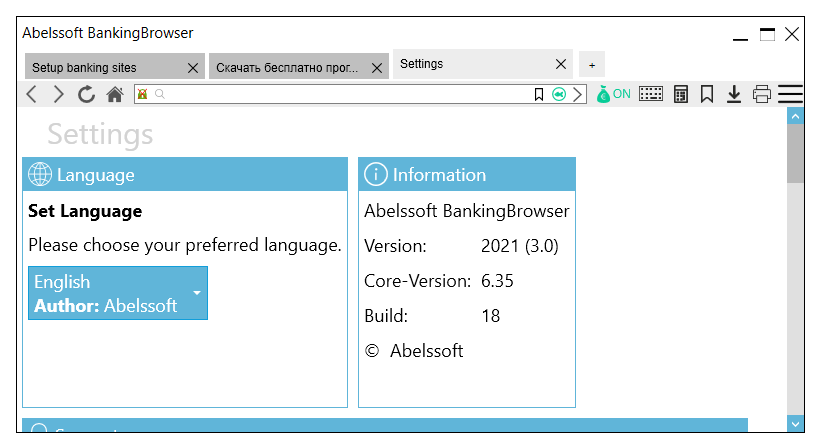Toggle the money bag ON protection
Screen dimensions: 816x448
click(x=614, y=94)
